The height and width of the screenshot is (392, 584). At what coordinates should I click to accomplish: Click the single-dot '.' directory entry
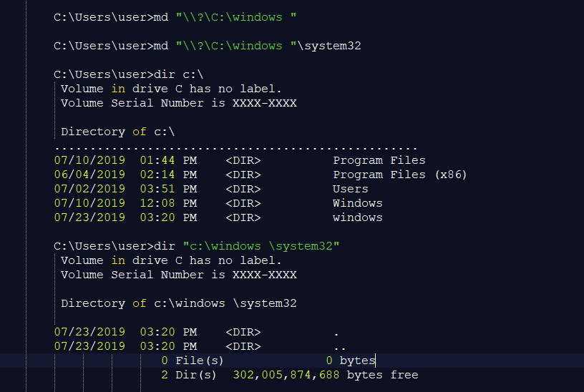336,332
